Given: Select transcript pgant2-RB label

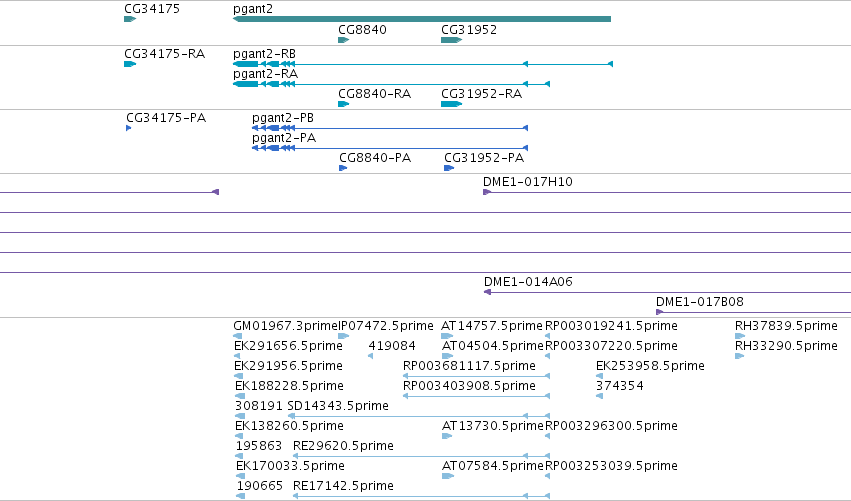Looking at the screenshot, I should click(264, 54).
